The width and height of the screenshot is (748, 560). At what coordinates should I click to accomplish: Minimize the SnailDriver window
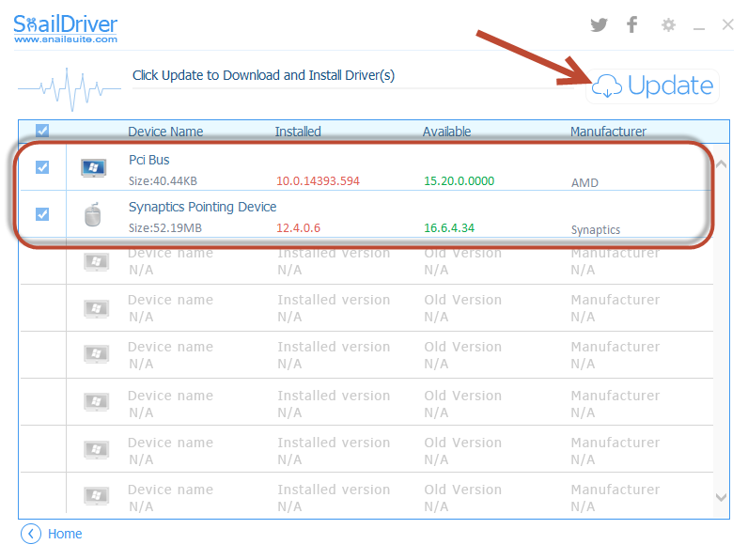tap(698, 26)
